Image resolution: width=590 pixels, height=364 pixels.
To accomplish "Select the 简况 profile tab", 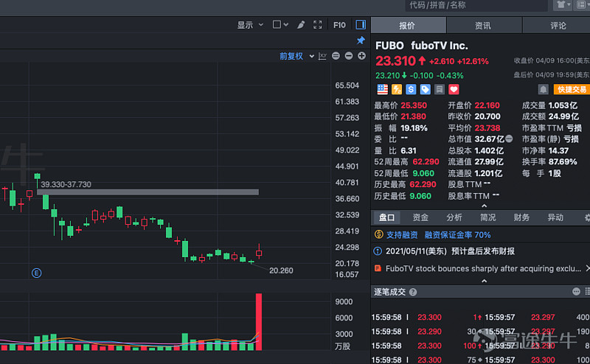I will [x=487, y=217].
